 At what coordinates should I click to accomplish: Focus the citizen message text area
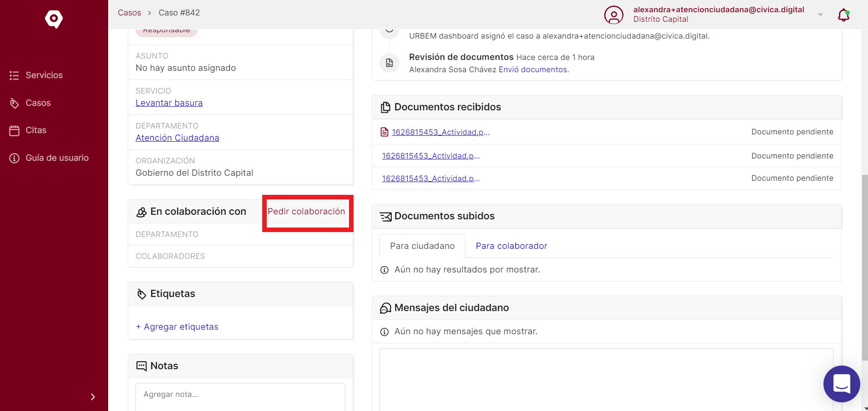point(606,380)
